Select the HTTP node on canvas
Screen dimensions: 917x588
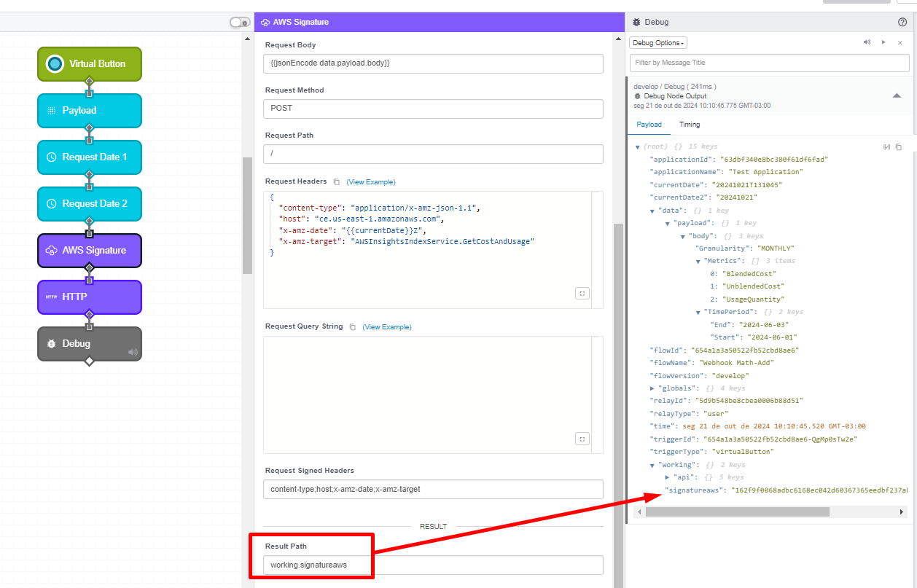pyautogui.click(x=90, y=297)
